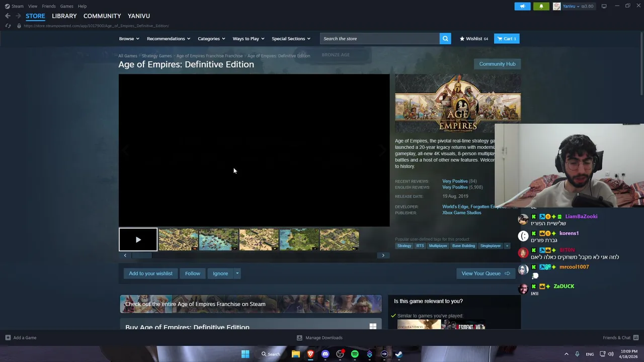Open the Games menu
The width and height of the screenshot is (644, 362).
pyautogui.click(x=66, y=6)
